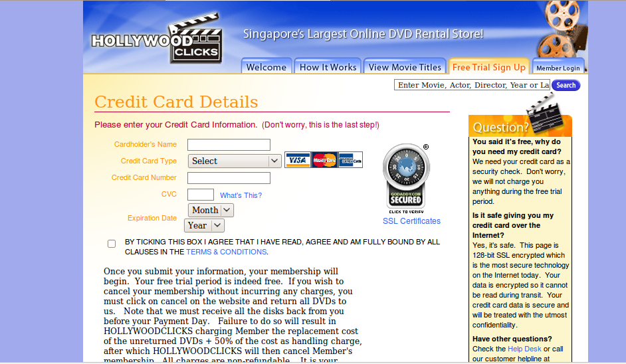Tick the Terms & Conditions agreement checkbox

112,244
